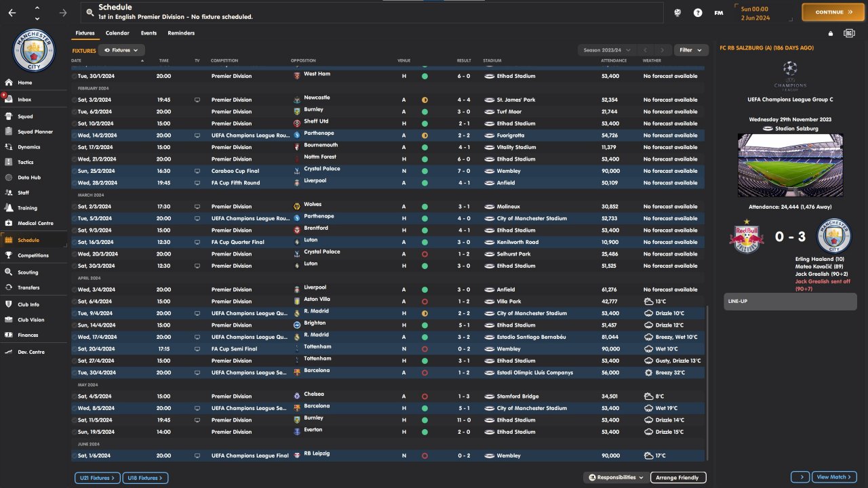Image resolution: width=868 pixels, height=488 pixels.
Task: Tick the circle beside Sat, 3/2/2024
Action: click(x=75, y=100)
